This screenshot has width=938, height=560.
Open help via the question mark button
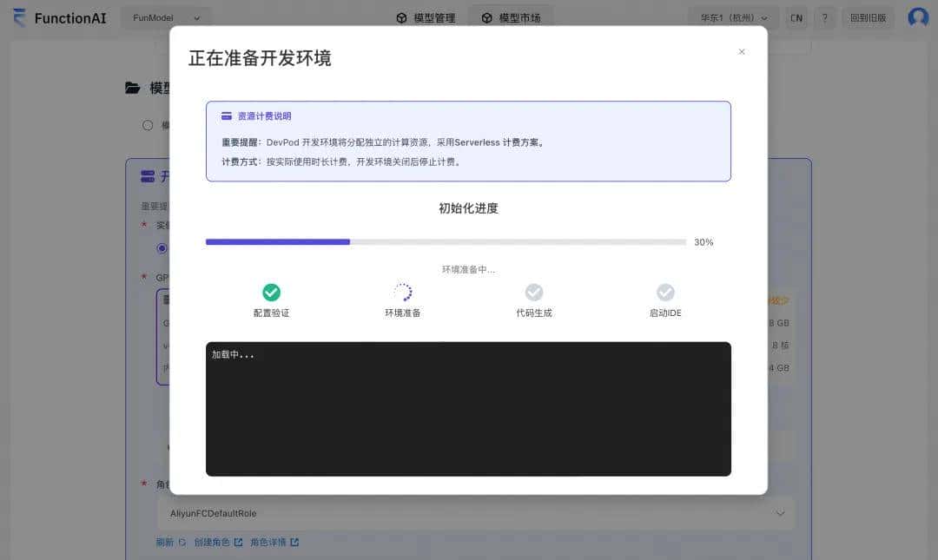click(825, 17)
